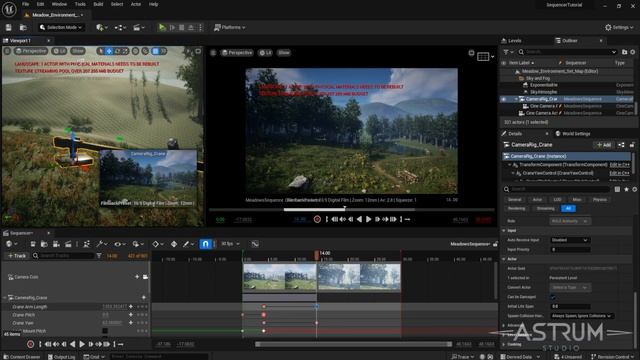This screenshot has height=360, width=640.
Task: Click the Sequencer curve editor icon
Action: (255, 244)
